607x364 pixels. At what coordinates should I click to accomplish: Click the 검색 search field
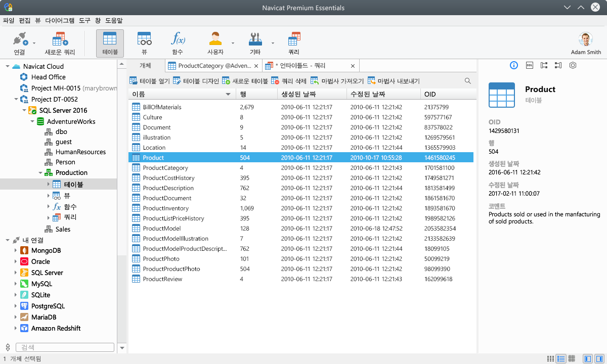point(65,347)
